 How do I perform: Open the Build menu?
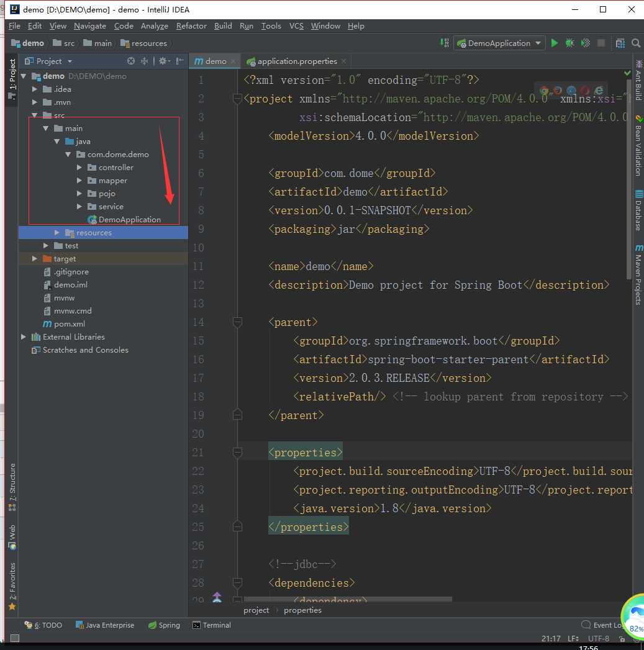click(223, 25)
